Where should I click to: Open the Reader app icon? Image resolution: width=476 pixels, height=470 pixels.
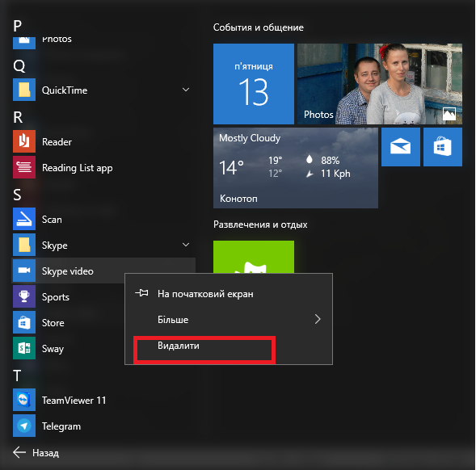24,141
